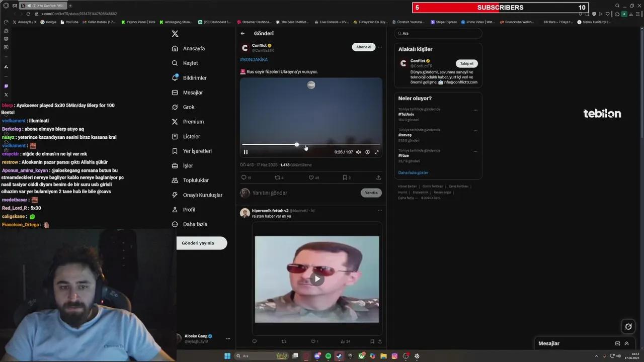Reply to hipersonik fettah v2's comment
This screenshot has height=362, width=644.
(254, 341)
